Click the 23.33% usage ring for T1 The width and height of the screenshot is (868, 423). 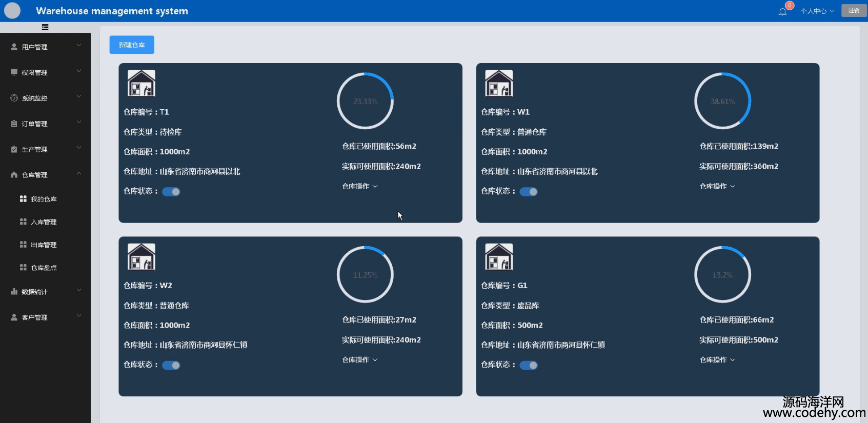[365, 101]
